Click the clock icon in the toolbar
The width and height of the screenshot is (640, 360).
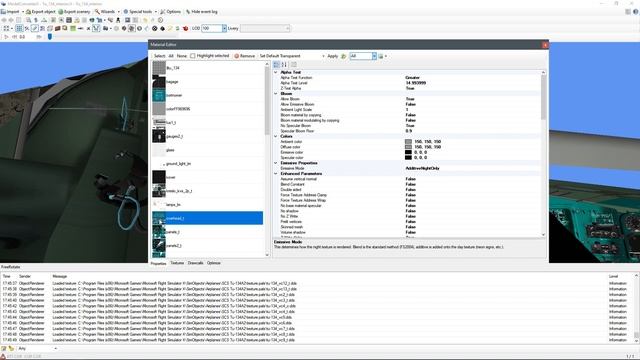point(160,20)
